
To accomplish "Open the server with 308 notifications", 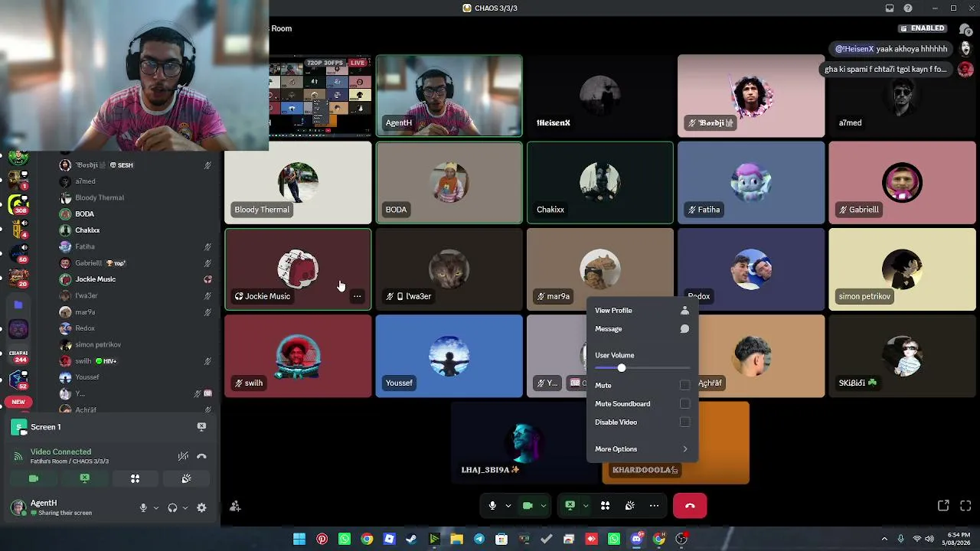I will point(18,204).
